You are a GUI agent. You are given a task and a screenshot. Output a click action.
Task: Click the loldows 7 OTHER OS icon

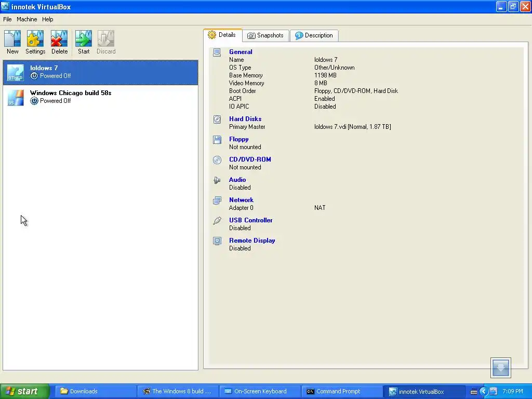point(16,72)
